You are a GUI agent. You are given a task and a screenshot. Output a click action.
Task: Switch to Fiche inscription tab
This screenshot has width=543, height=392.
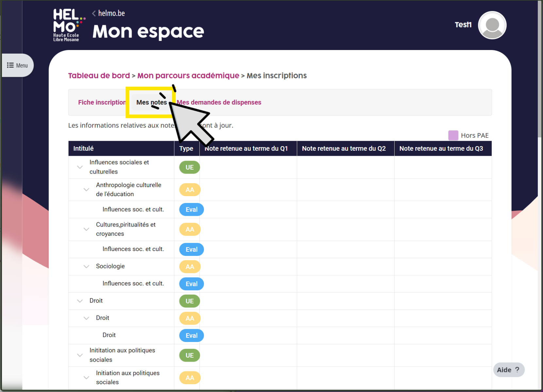tap(102, 102)
